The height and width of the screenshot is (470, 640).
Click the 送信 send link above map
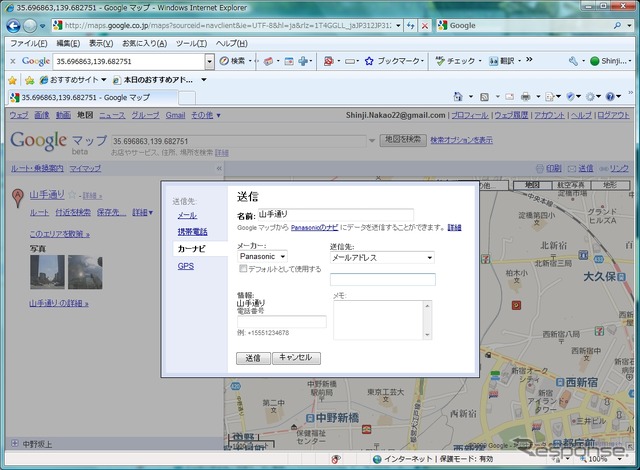click(585, 168)
